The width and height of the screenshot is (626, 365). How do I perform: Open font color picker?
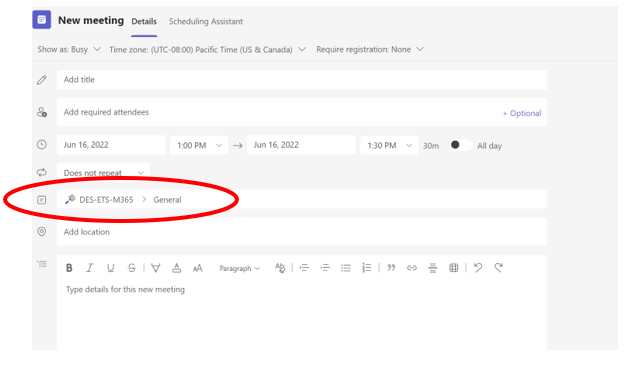176,268
